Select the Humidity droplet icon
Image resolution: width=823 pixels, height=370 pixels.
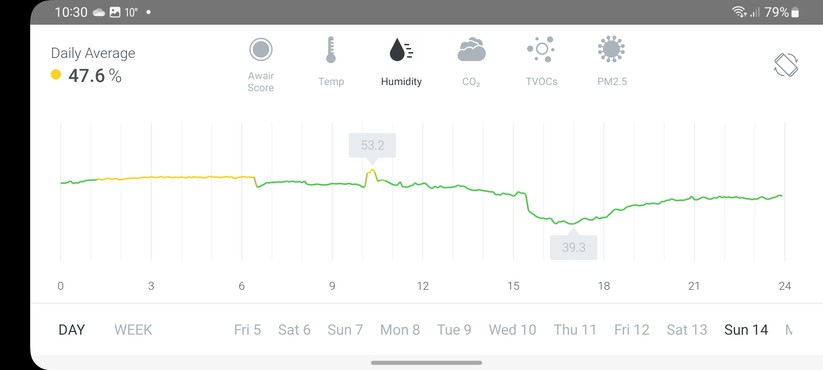coord(401,50)
